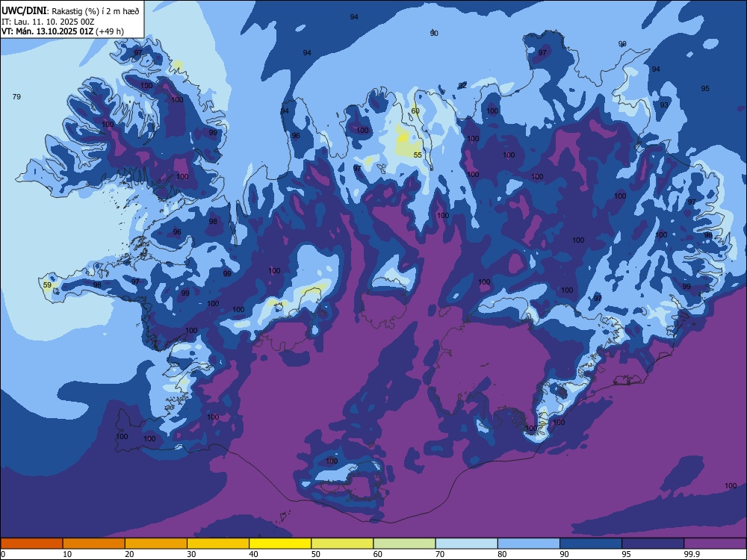747x560 pixels.
Task: Click the dark indigo 95–99.9 legend swatch
Action: click(653, 544)
